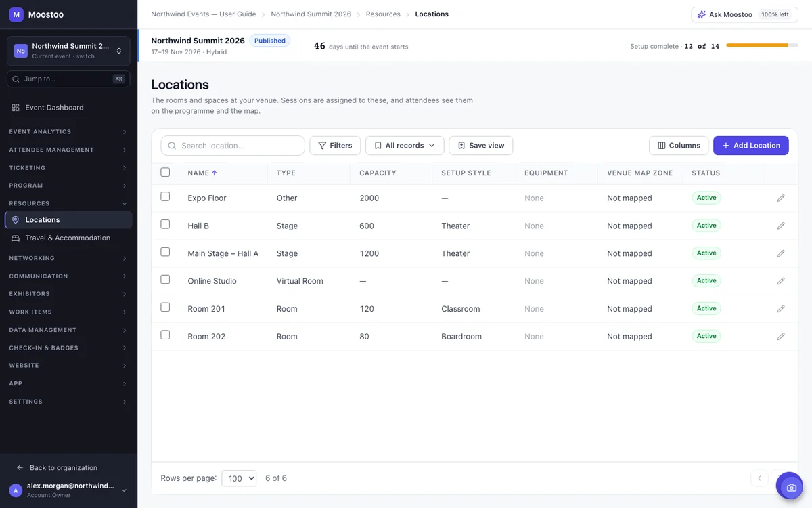Tick the Room 201 checkbox

click(x=165, y=307)
